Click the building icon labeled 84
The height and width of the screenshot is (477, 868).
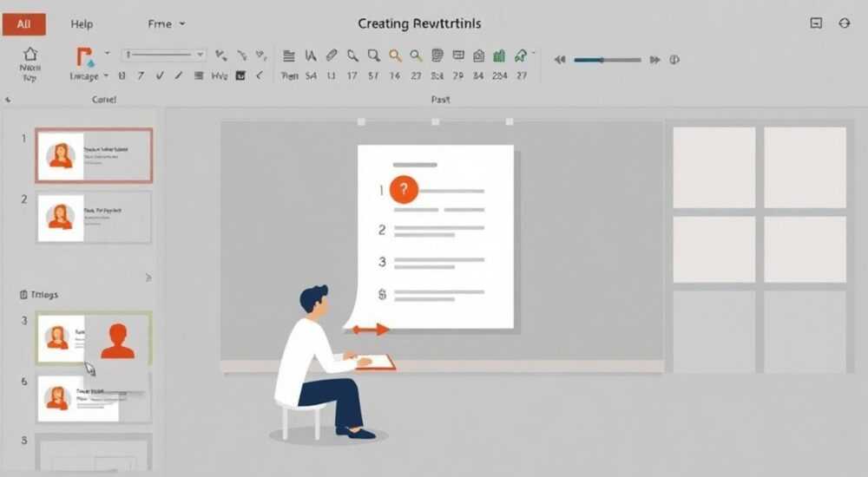click(x=479, y=56)
